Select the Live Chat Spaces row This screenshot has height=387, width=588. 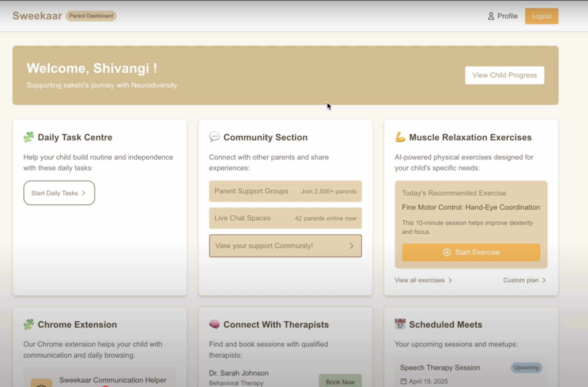coord(285,218)
